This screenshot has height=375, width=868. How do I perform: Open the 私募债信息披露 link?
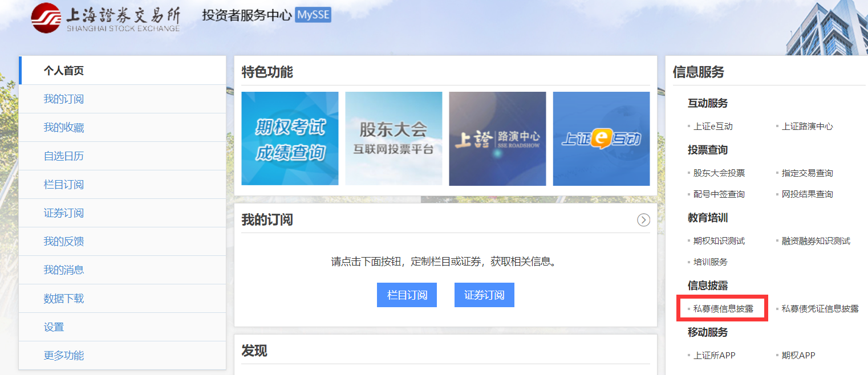pyautogui.click(x=723, y=309)
